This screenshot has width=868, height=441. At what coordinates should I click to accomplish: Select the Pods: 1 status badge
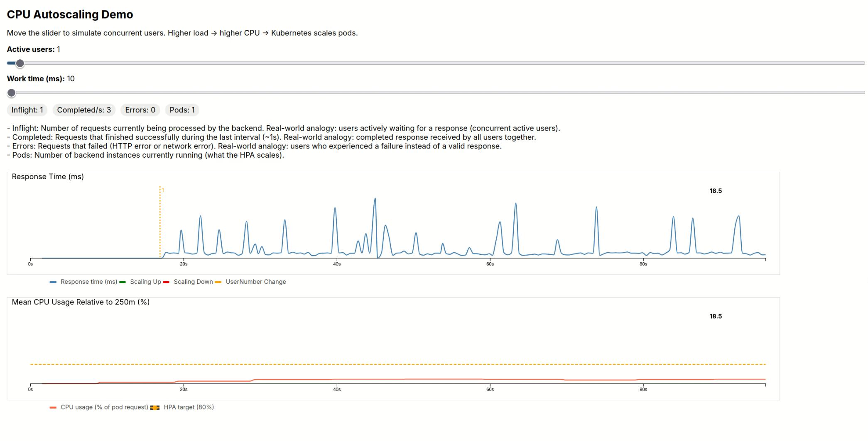pos(182,110)
